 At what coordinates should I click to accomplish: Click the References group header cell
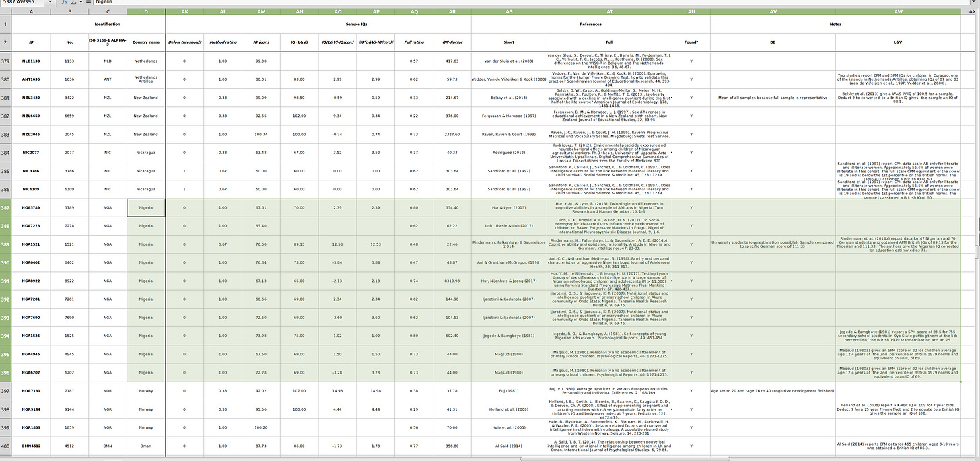[590, 24]
